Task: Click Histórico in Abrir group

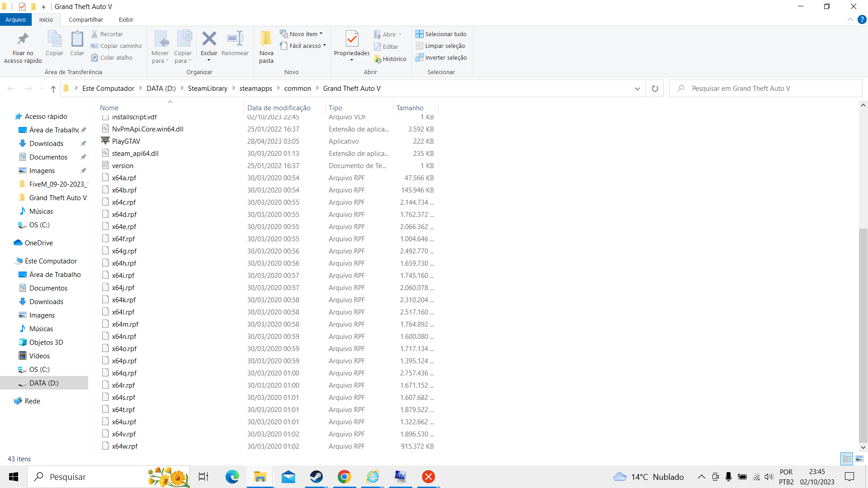Action: point(390,59)
